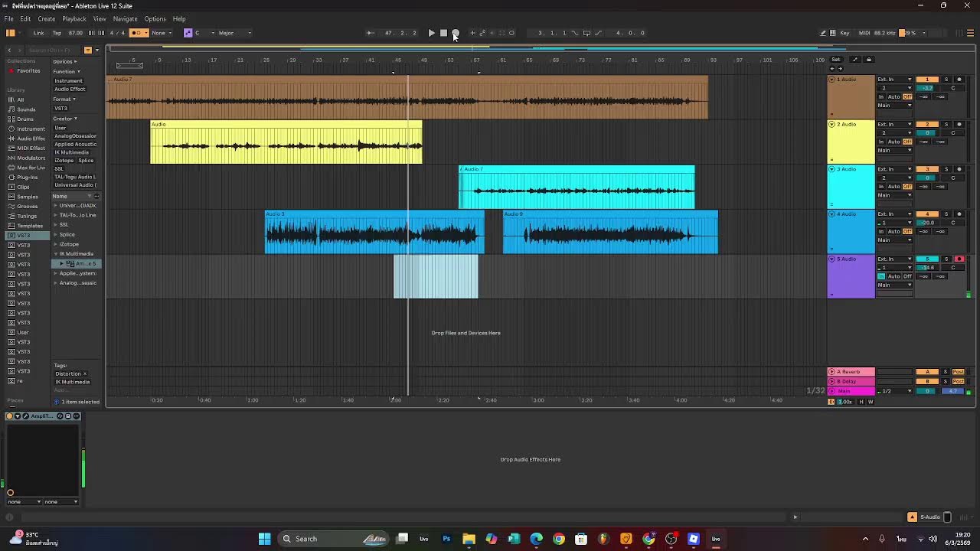980x551 pixels.
Task: Select the yellow audio clip on track 2
Action: point(286,144)
